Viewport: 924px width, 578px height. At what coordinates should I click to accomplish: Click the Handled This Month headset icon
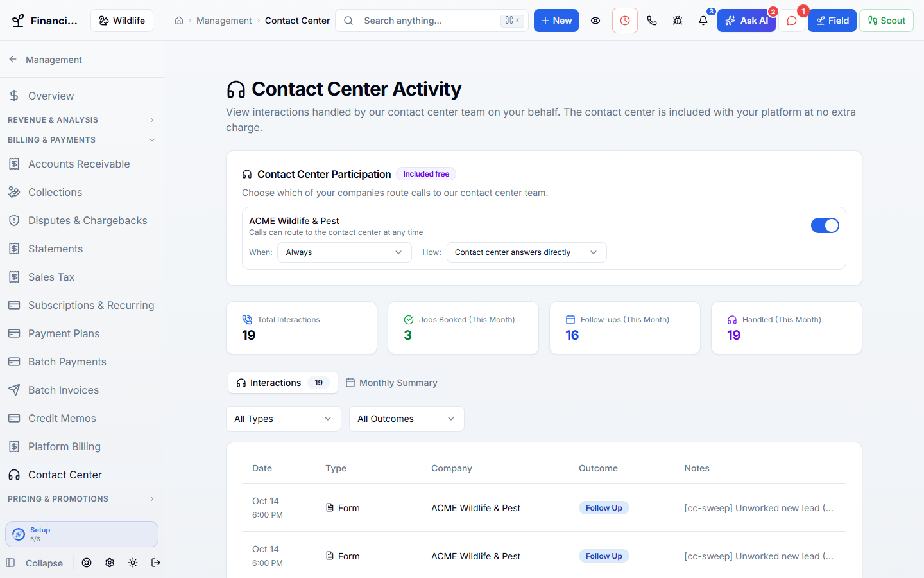[732, 320]
